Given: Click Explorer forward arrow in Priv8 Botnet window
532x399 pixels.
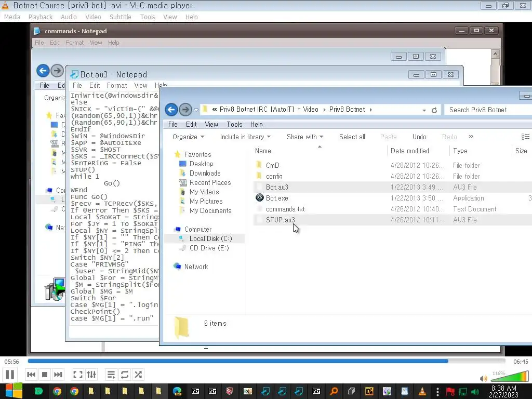Looking at the screenshot, I should (x=185, y=110).
